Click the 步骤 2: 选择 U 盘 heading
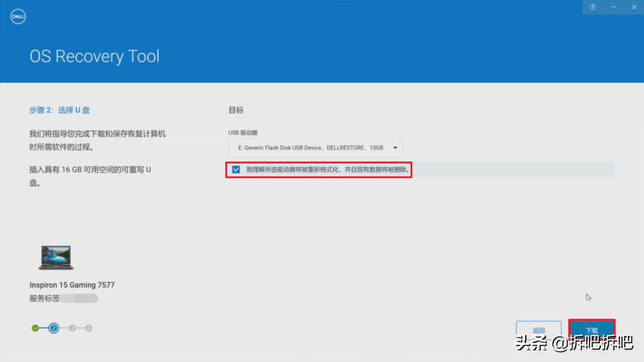 tap(59, 110)
